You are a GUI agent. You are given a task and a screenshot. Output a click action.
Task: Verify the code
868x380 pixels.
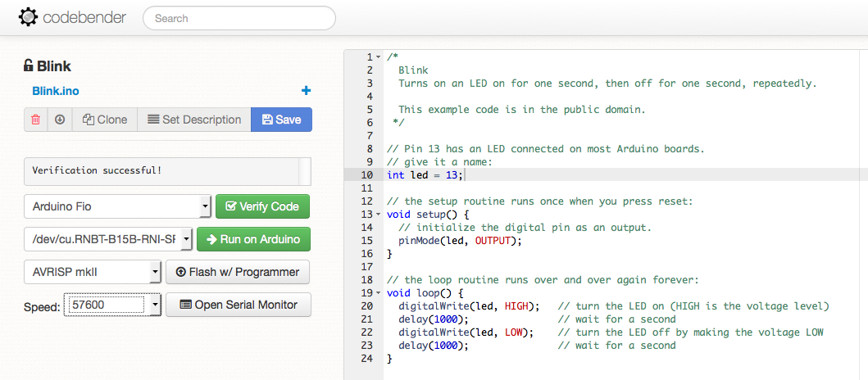pos(262,207)
